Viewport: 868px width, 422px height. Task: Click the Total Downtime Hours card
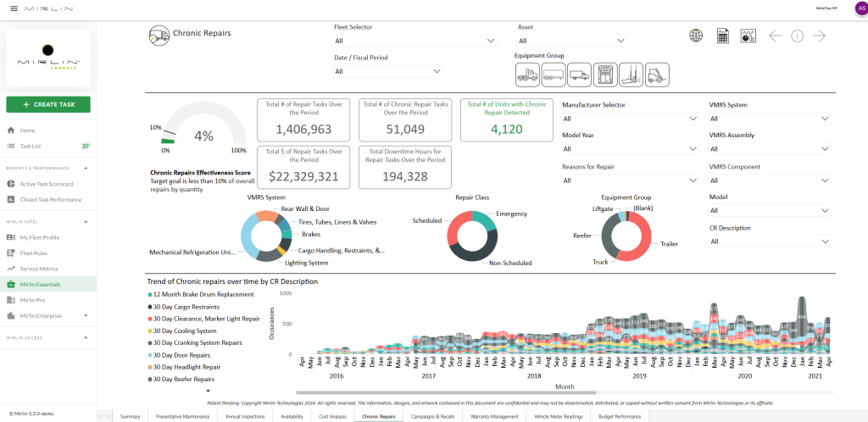click(x=404, y=167)
